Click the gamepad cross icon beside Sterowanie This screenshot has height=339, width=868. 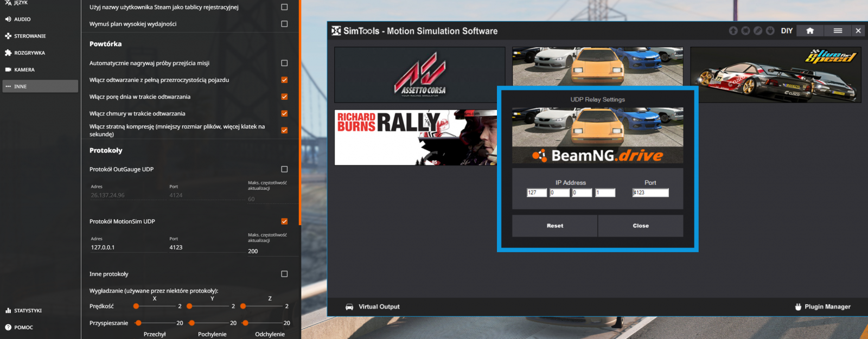(x=8, y=36)
